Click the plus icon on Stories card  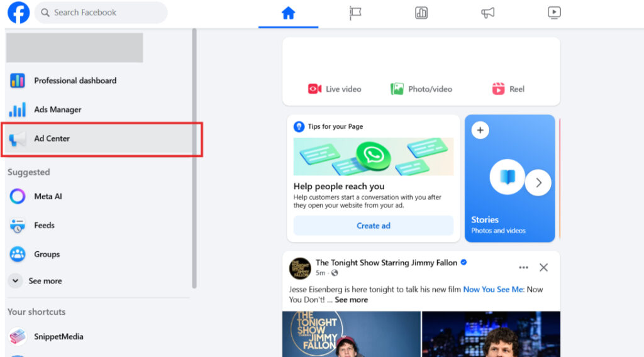click(x=480, y=131)
